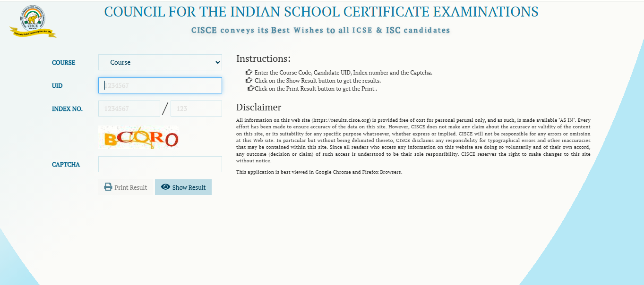Click the eye icon on Show Result
644x285 pixels.
click(165, 187)
